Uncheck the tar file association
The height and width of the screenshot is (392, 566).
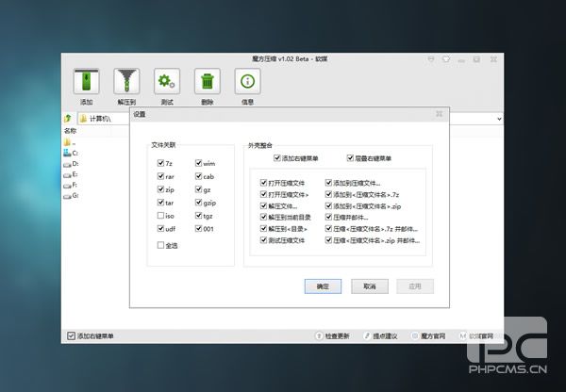pyautogui.click(x=161, y=203)
